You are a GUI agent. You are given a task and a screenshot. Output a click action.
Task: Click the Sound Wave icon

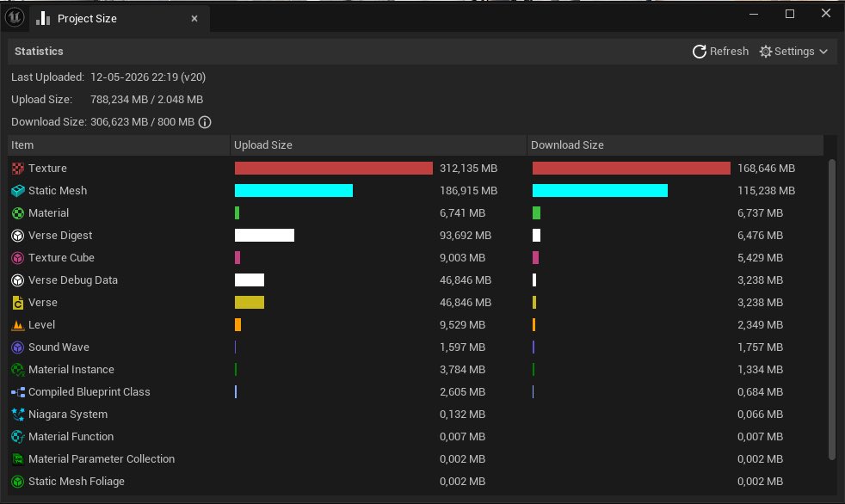[x=18, y=347]
